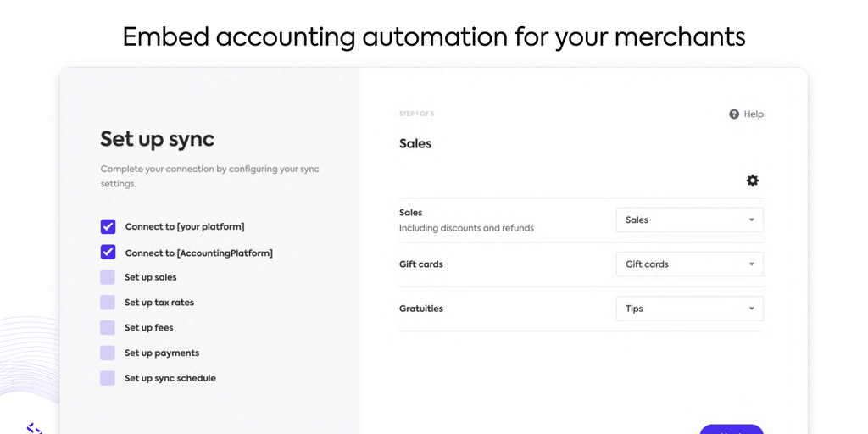Screen dimensions: 868x434
Task: Check the Set up sync schedule checkbox
Action: click(108, 378)
